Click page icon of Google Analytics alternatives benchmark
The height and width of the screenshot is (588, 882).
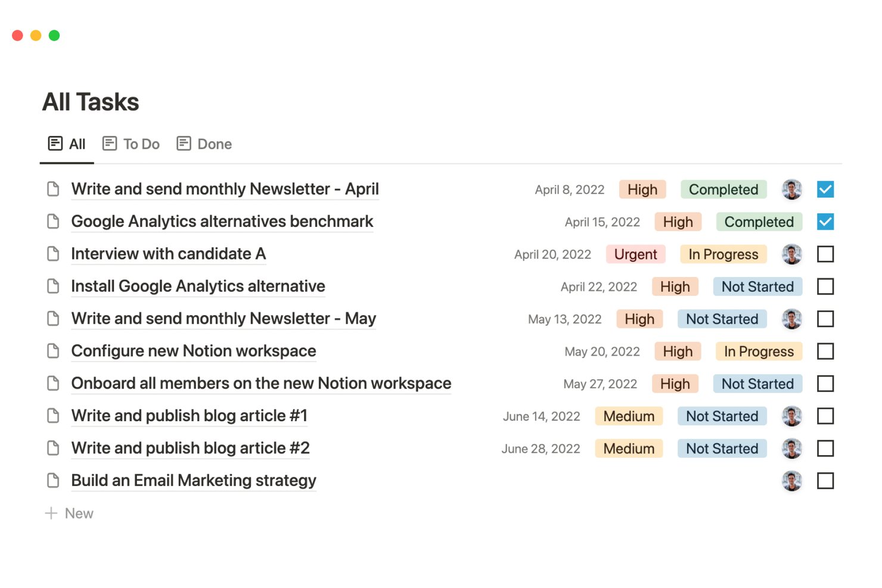[53, 222]
